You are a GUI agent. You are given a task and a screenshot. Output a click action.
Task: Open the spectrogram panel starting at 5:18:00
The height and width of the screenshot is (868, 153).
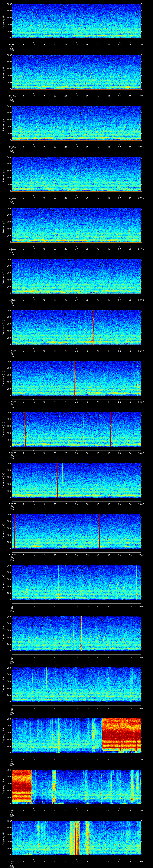[77, 123]
